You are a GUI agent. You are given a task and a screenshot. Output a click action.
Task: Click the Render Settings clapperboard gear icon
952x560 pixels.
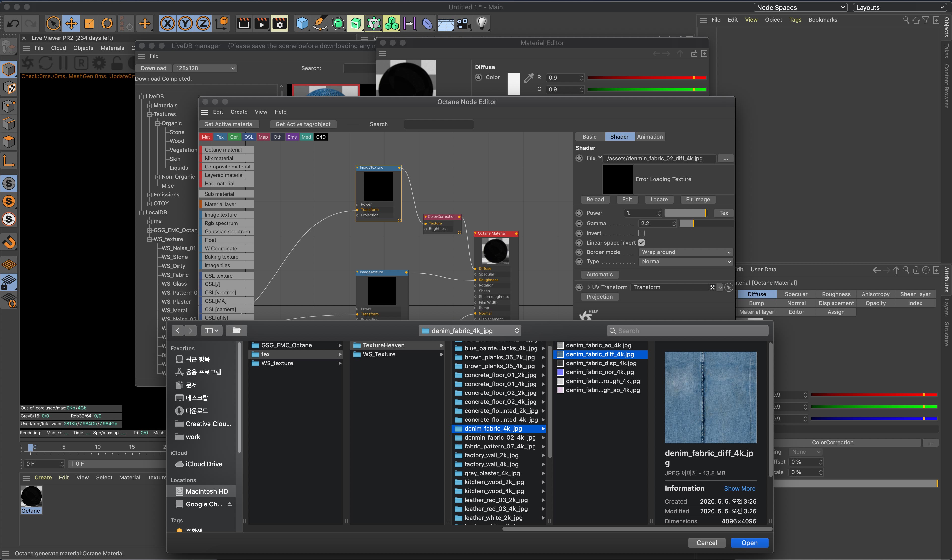pos(280,24)
